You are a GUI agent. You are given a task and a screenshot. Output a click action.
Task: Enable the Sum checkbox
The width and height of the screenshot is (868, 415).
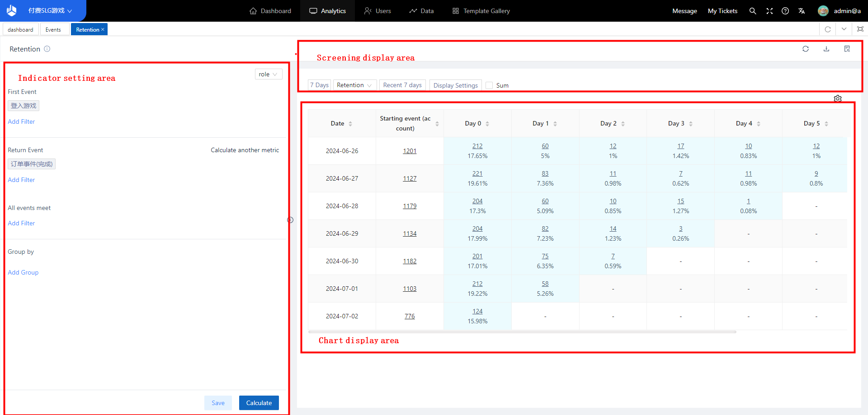(489, 85)
